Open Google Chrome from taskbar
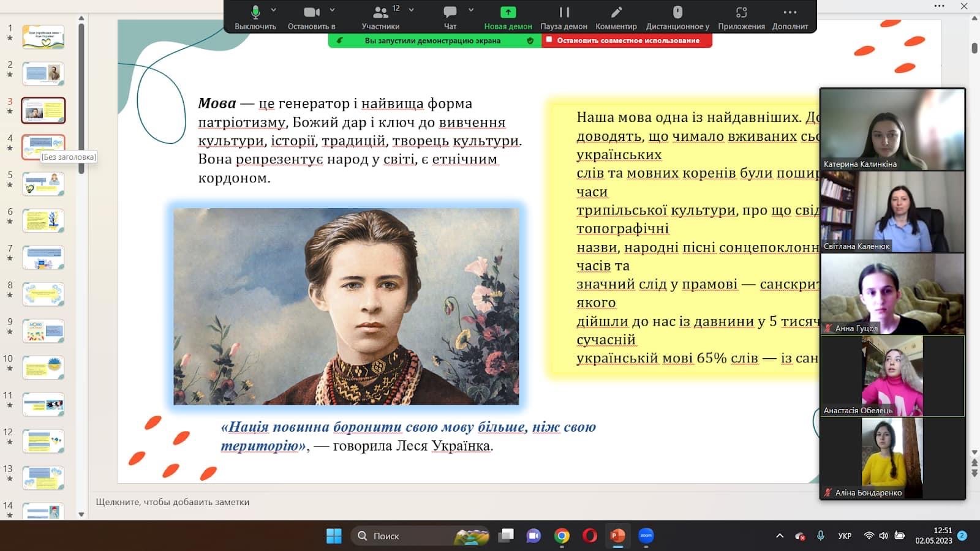This screenshot has width=980, height=551. pos(562,536)
